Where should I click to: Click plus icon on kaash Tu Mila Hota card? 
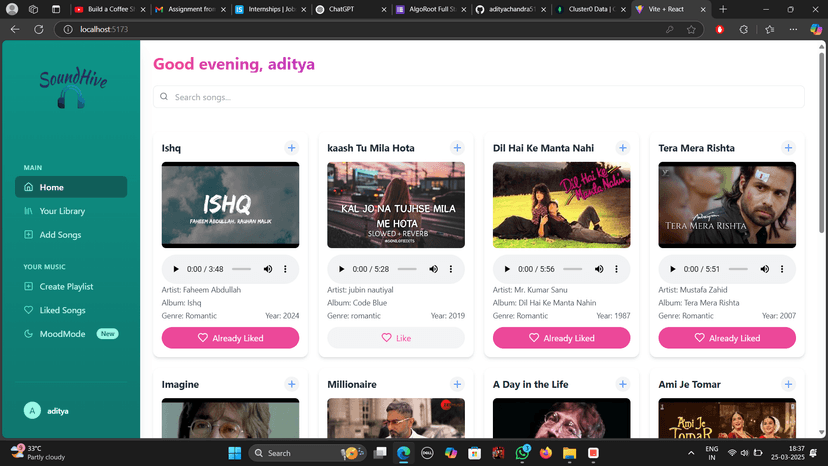coord(457,148)
